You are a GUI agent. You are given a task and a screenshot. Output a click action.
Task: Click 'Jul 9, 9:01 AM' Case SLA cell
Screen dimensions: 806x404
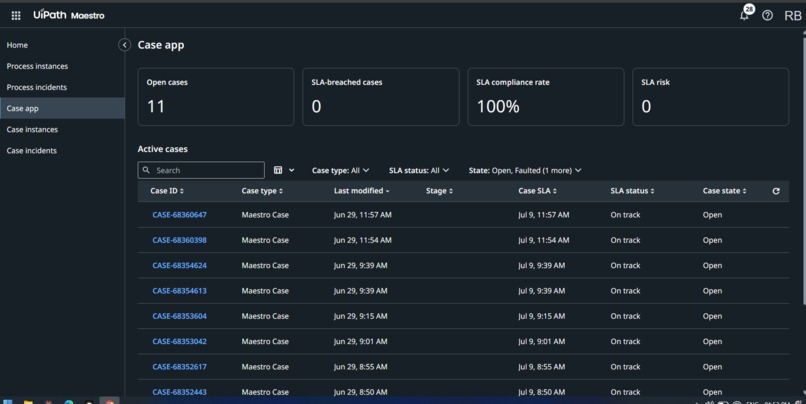(541, 341)
